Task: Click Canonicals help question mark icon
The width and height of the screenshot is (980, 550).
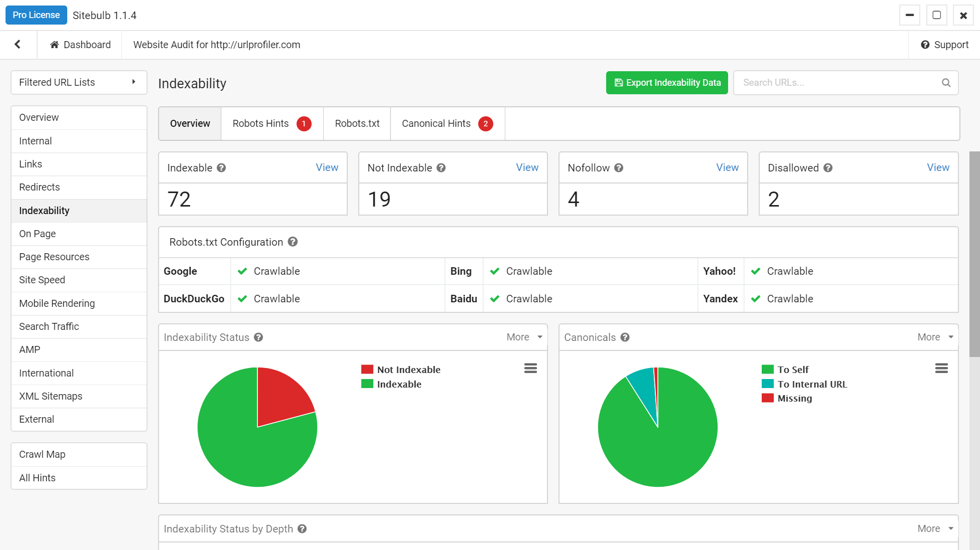Action: click(625, 337)
